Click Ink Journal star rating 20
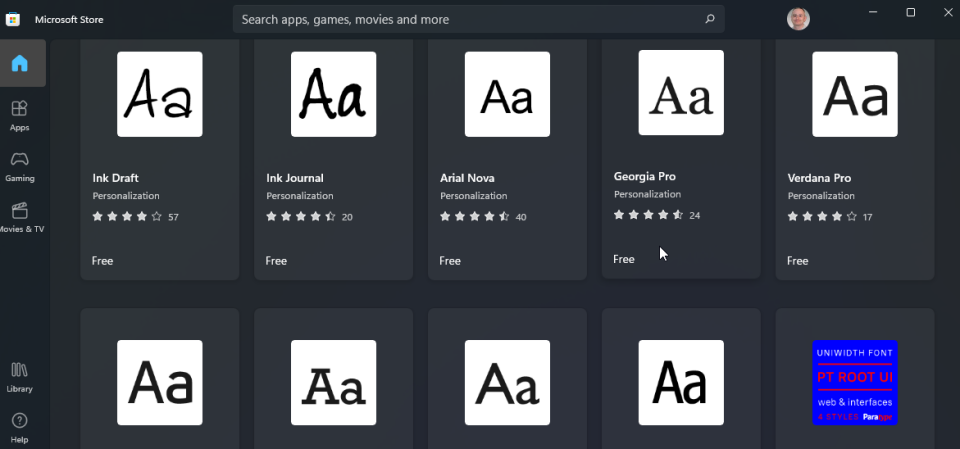The image size is (960, 449). [x=309, y=217]
